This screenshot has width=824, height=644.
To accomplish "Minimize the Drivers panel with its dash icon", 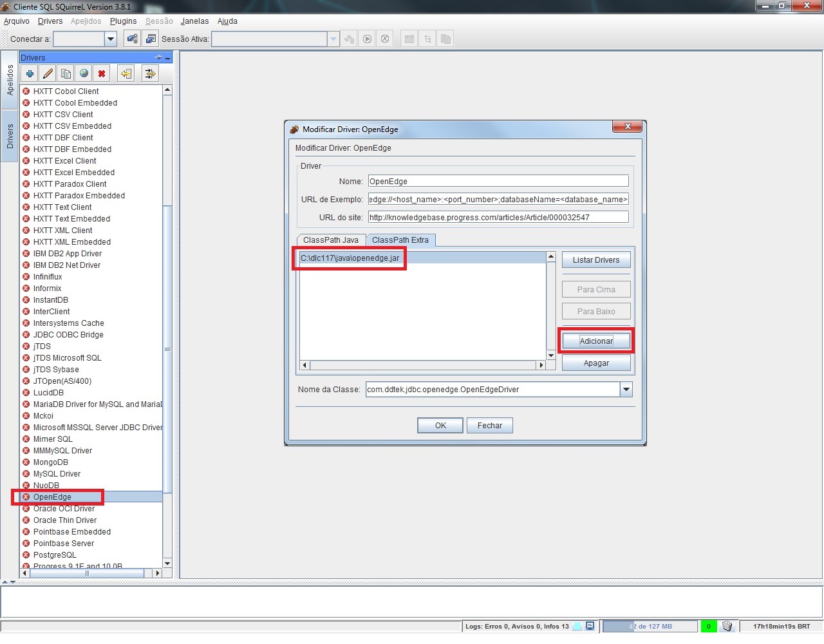I will pyautogui.click(x=168, y=58).
